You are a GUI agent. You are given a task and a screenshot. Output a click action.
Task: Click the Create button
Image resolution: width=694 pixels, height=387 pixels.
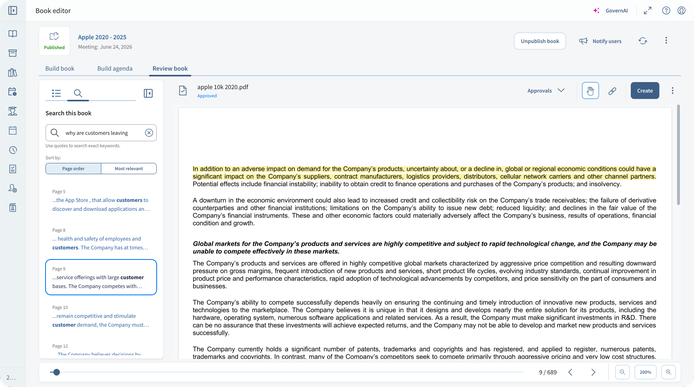tap(645, 91)
